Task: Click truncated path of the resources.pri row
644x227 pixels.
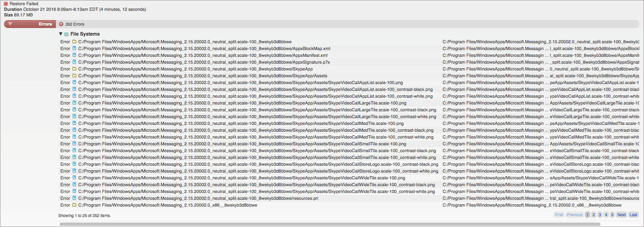Action: (541, 198)
